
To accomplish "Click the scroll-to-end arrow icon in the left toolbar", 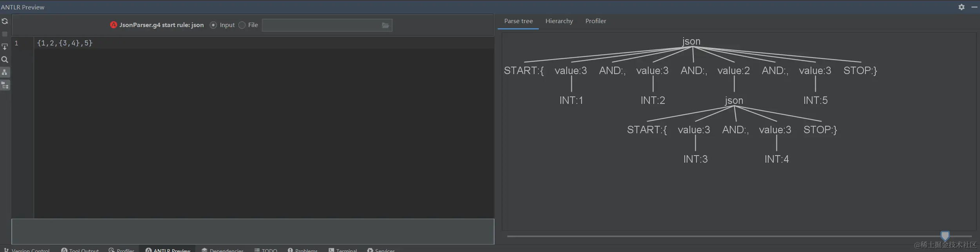I will (x=5, y=47).
